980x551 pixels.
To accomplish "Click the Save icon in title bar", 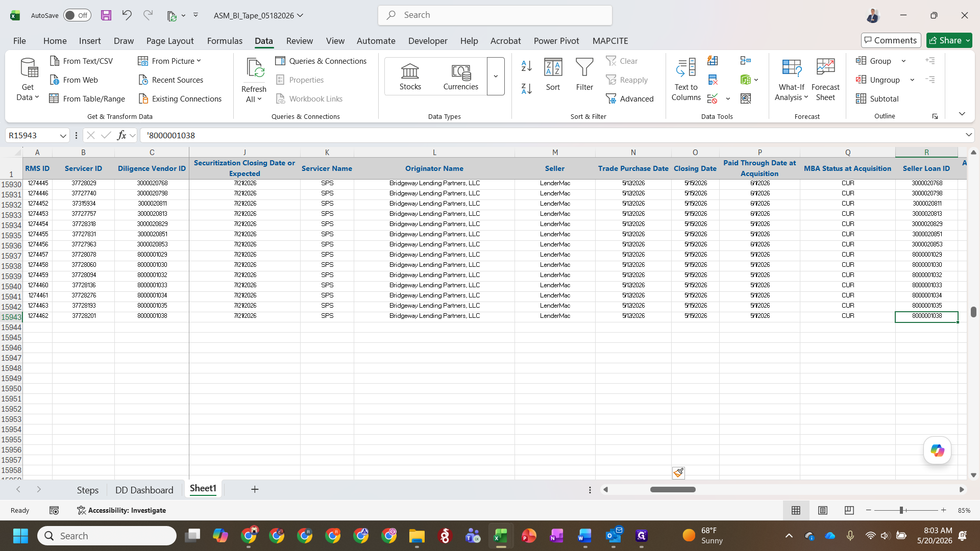I will 106,15.
